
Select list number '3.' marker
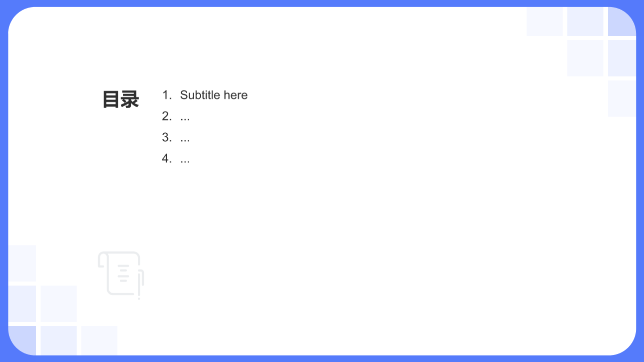pos(167,137)
